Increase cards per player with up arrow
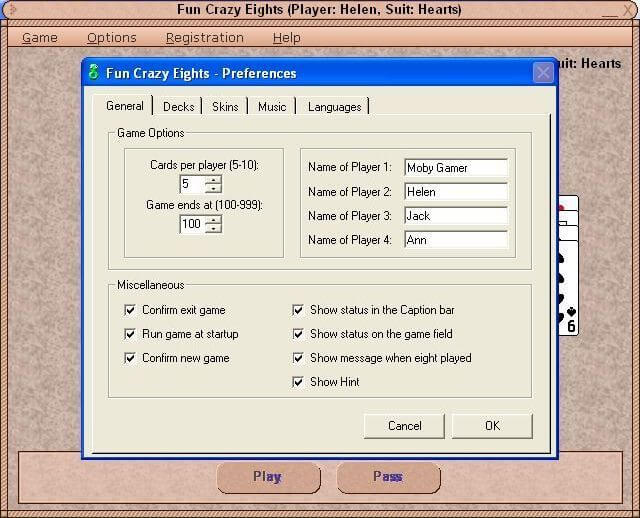The image size is (640, 518). (x=213, y=180)
